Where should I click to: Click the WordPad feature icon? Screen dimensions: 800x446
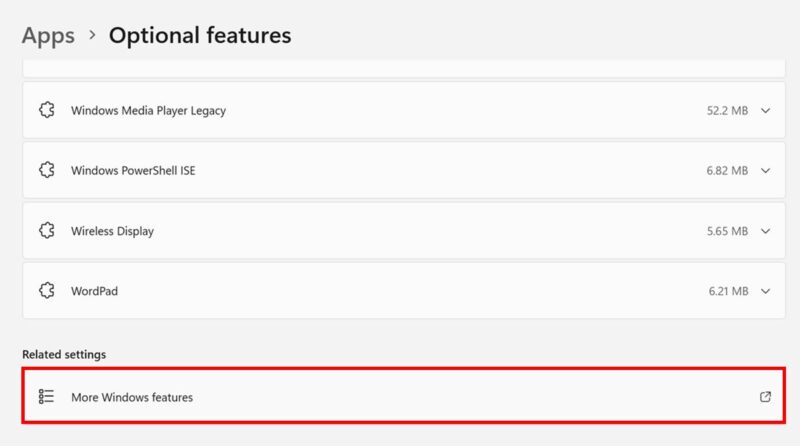(x=46, y=291)
